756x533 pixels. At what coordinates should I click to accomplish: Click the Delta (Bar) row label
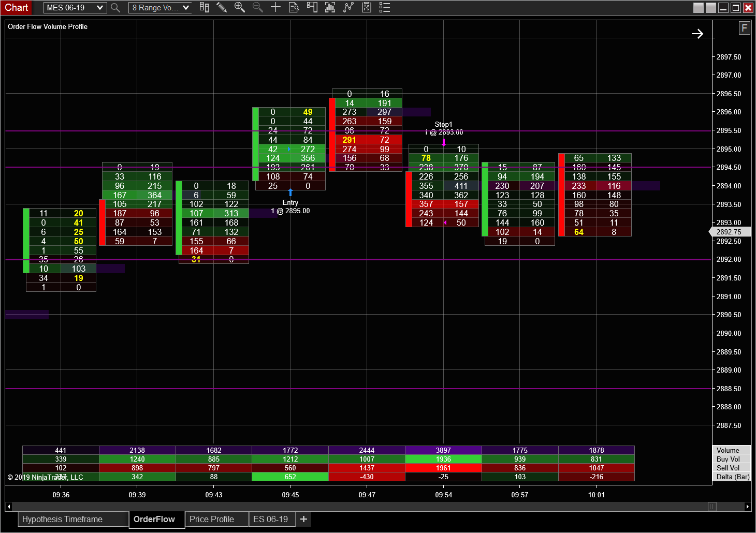(x=733, y=477)
